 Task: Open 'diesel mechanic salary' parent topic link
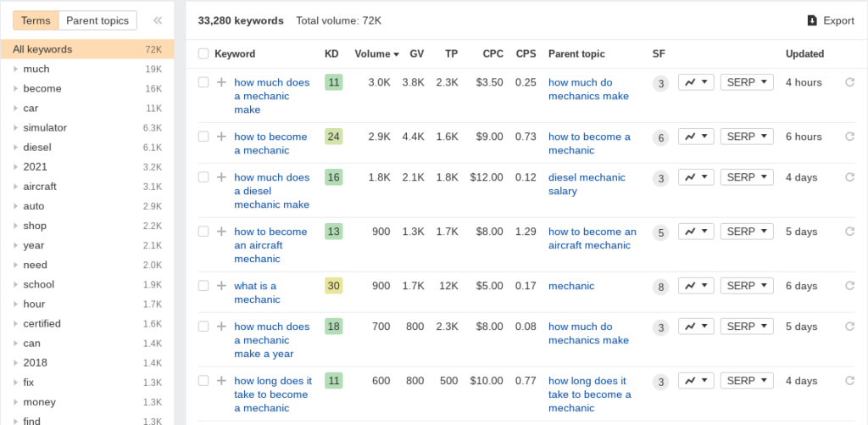coord(587,184)
